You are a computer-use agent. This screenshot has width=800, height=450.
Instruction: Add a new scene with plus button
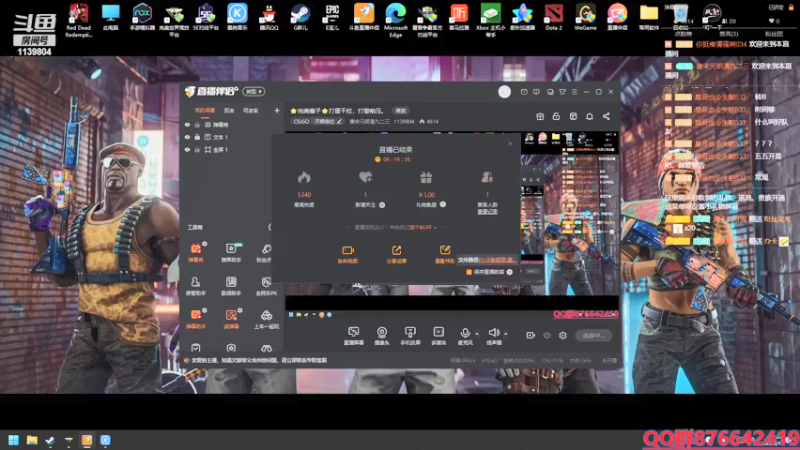[x=277, y=110]
